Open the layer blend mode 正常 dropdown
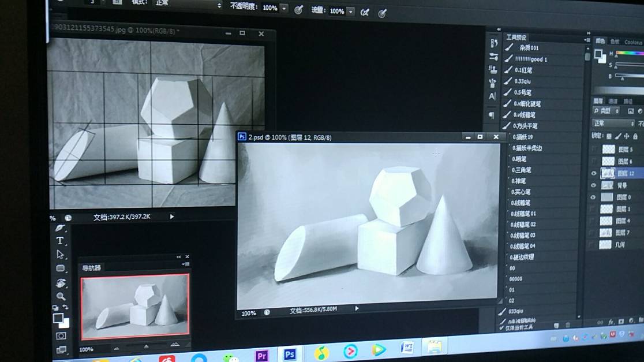Viewport: 644px width, 362px height. click(612, 124)
